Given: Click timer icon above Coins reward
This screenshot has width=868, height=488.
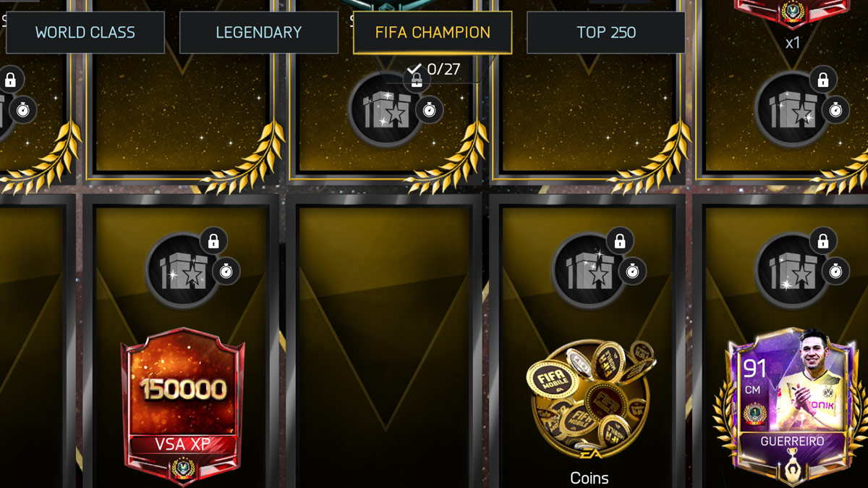Looking at the screenshot, I should (x=632, y=271).
